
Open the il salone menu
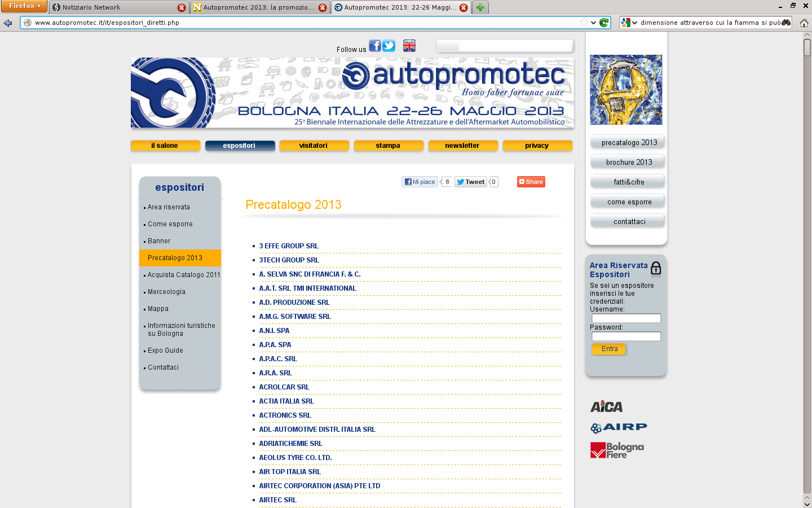(165, 146)
